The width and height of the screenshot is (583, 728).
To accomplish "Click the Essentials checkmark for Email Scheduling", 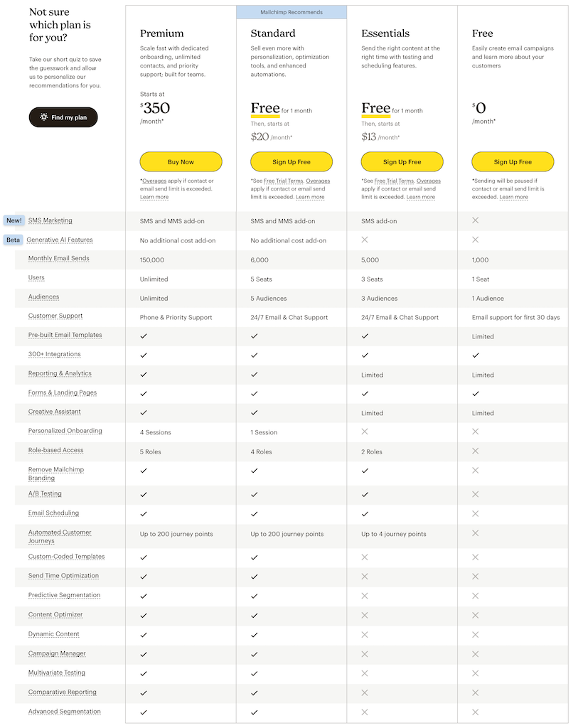I will (364, 513).
